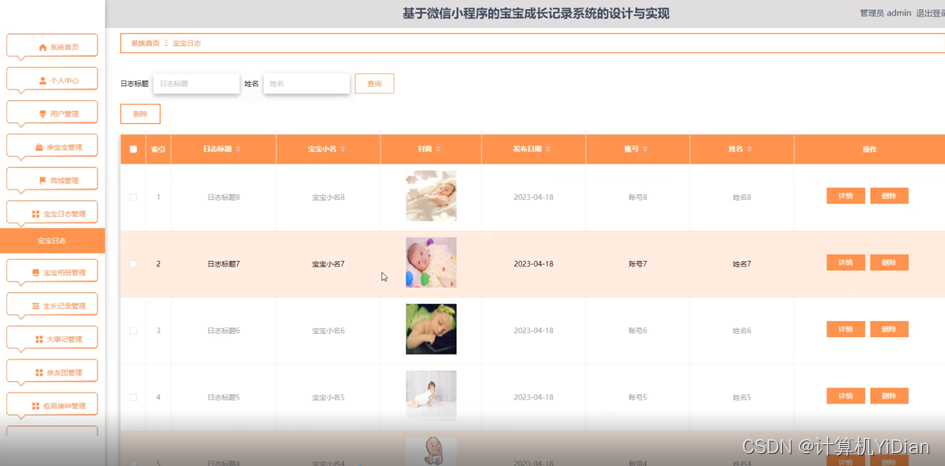This screenshot has height=466, width=945.
Task: Click the cell text 姓名5
Action: click(742, 397)
